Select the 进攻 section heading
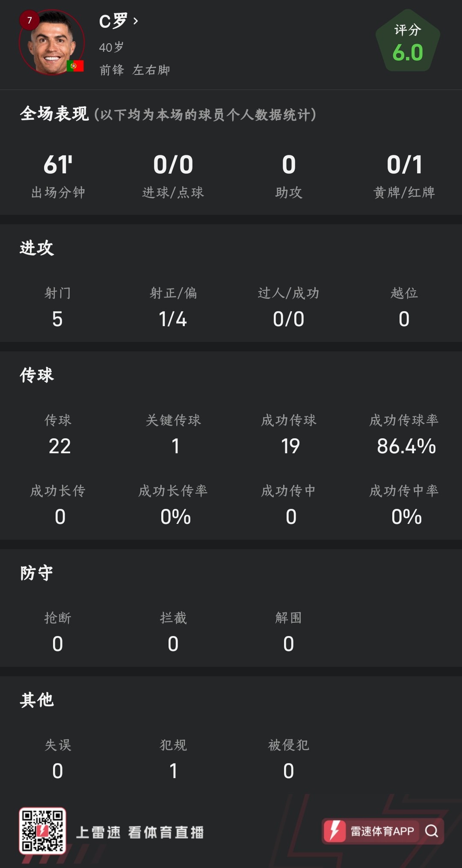This screenshot has height=868, width=462. coord(37,248)
